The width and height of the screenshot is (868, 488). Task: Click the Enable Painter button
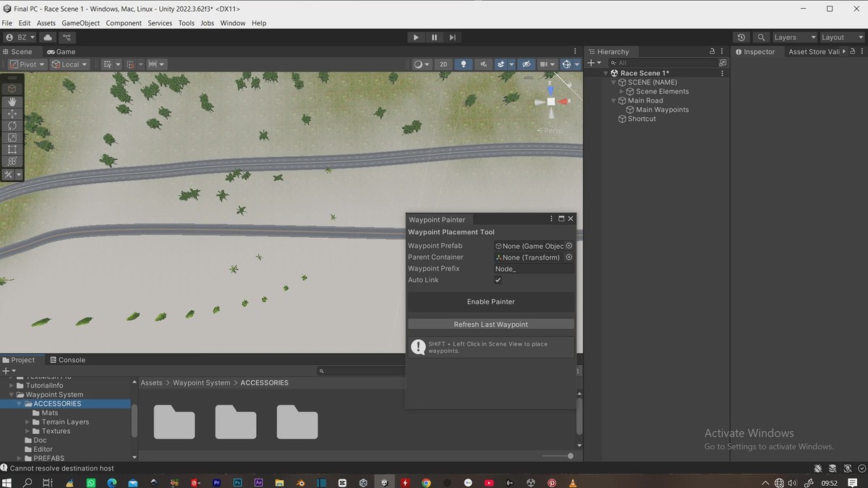coord(491,301)
